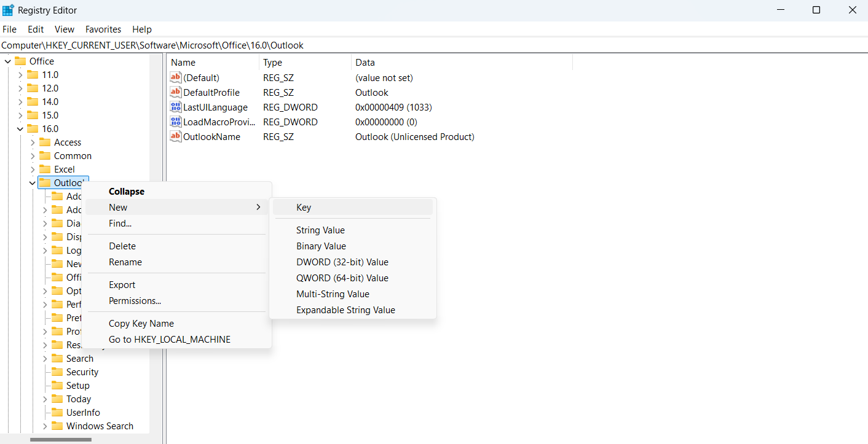The height and width of the screenshot is (444, 868).
Task: Open the Favorites menu
Action: [x=103, y=29]
